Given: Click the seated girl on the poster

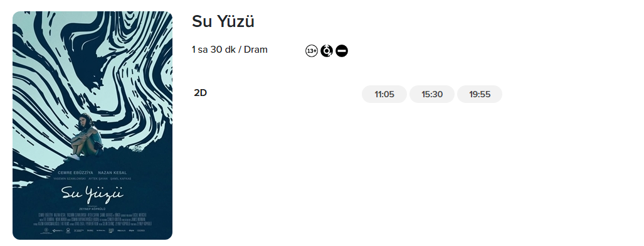Looking at the screenshot, I should coord(87,136).
